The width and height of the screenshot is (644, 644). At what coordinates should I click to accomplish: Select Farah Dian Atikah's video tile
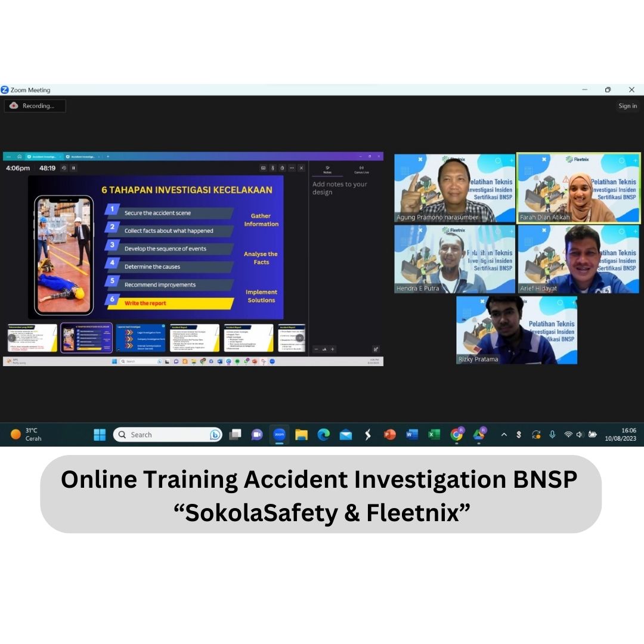coord(578,188)
